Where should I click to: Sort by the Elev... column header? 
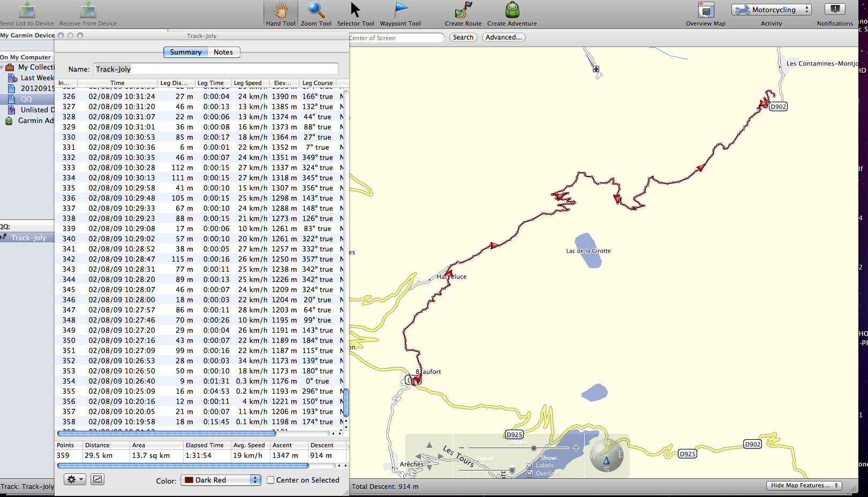click(x=284, y=83)
